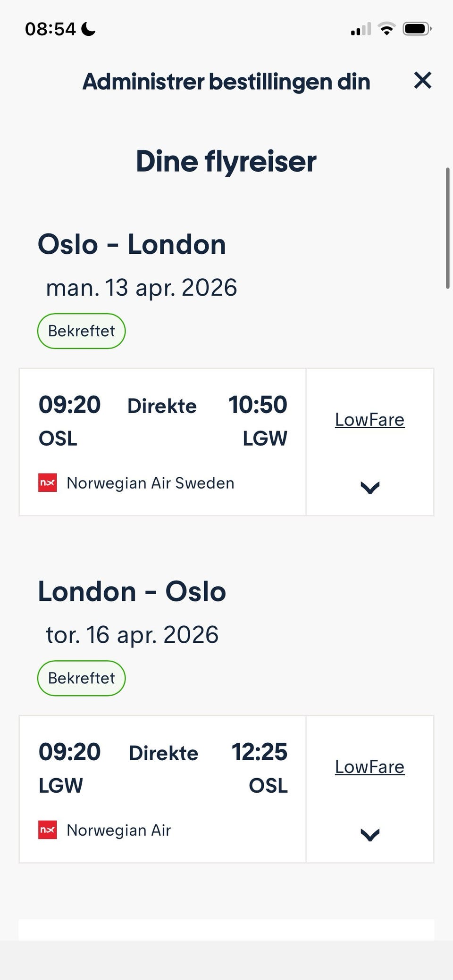Tap the Wi-Fi status icon
This screenshot has height=980, width=453.
point(386,29)
